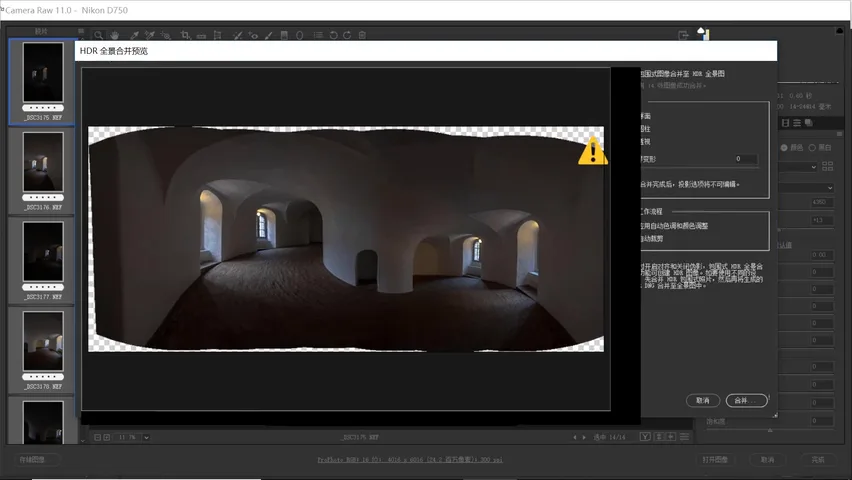Toggle the Auto Crop (自动裁剪) option

click(651, 239)
